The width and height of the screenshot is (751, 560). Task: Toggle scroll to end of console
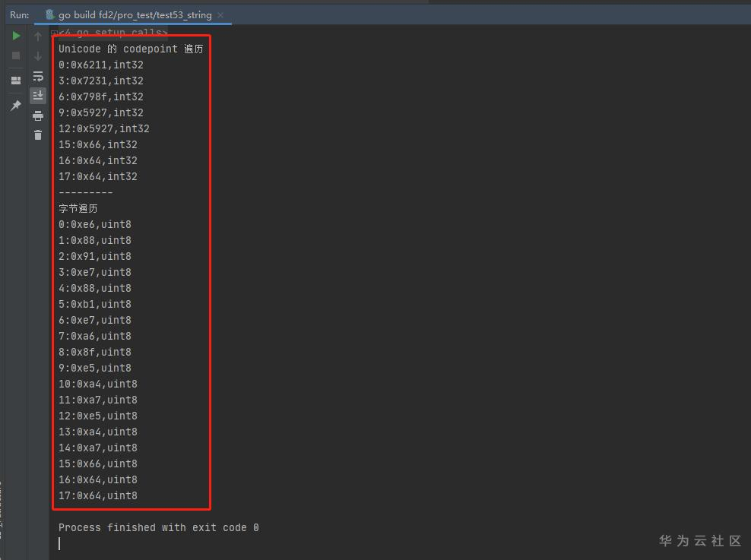tap(38, 96)
